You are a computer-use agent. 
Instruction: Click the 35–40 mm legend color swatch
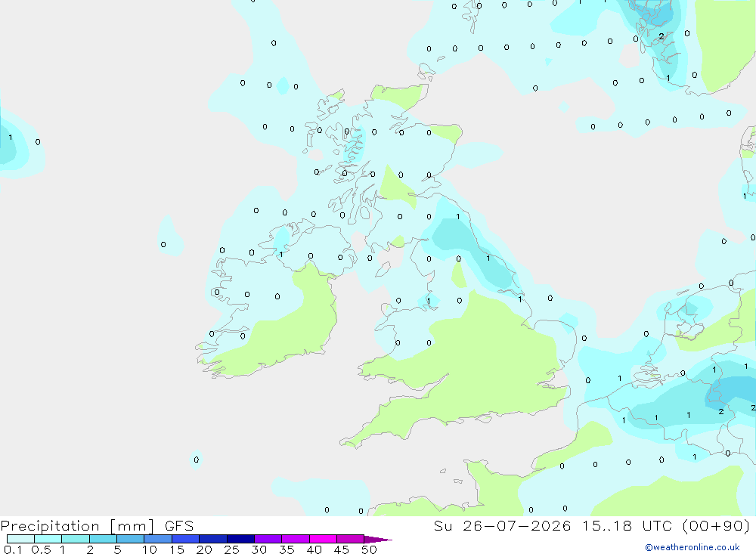click(x=296, y=539)
